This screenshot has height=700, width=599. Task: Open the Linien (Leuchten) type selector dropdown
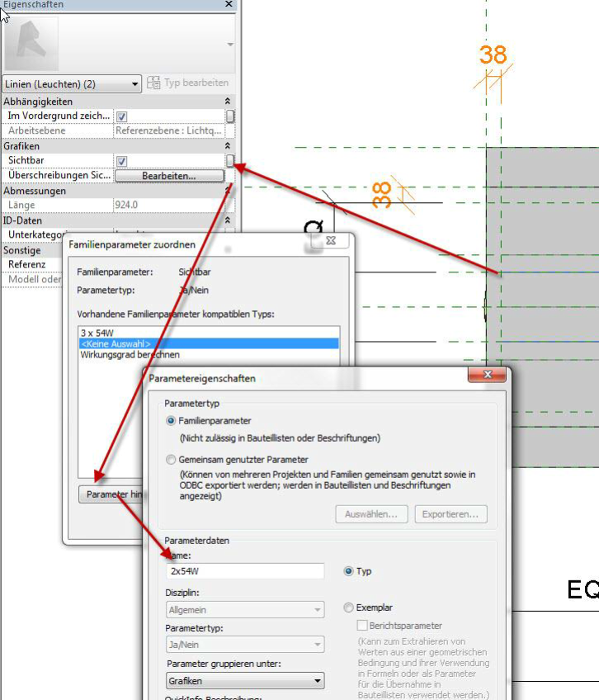tap(73, 83)
